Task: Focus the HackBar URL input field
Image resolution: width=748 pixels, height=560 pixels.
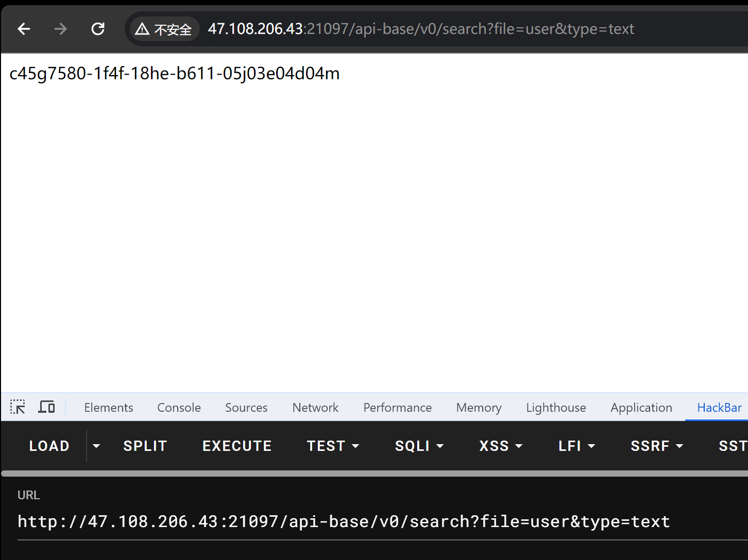Action: (x=383, y=522)
